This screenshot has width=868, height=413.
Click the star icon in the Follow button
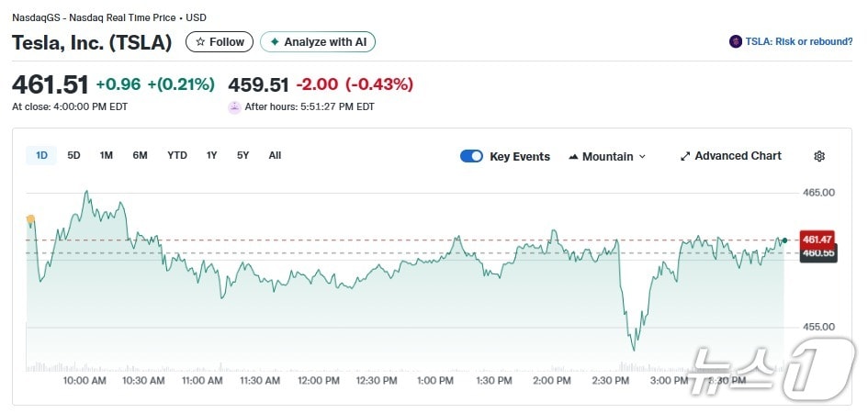198,42
